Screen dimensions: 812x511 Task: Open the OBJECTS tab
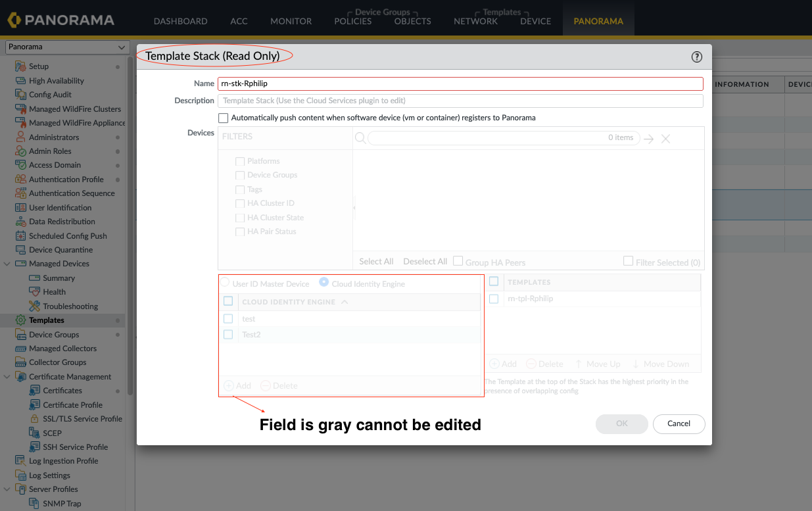click(x=412, y=21)
